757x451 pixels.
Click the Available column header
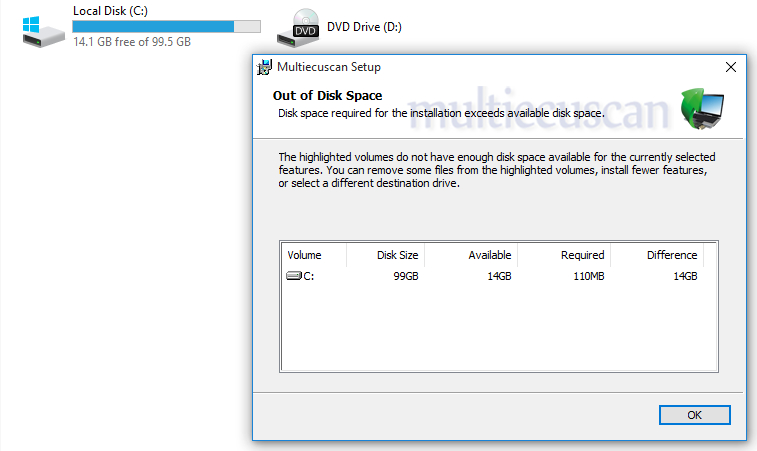tap(471, 255)
